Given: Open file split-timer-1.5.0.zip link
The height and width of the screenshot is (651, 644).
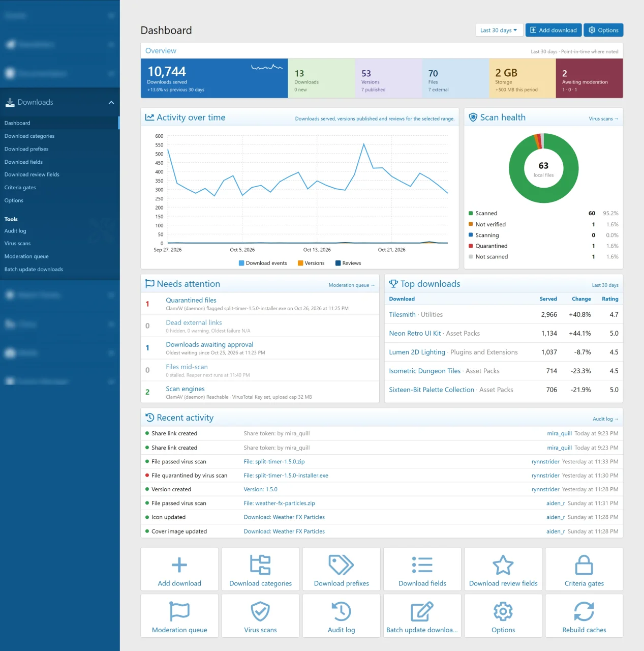Looking at the screenshot, I should pos(274,462).
